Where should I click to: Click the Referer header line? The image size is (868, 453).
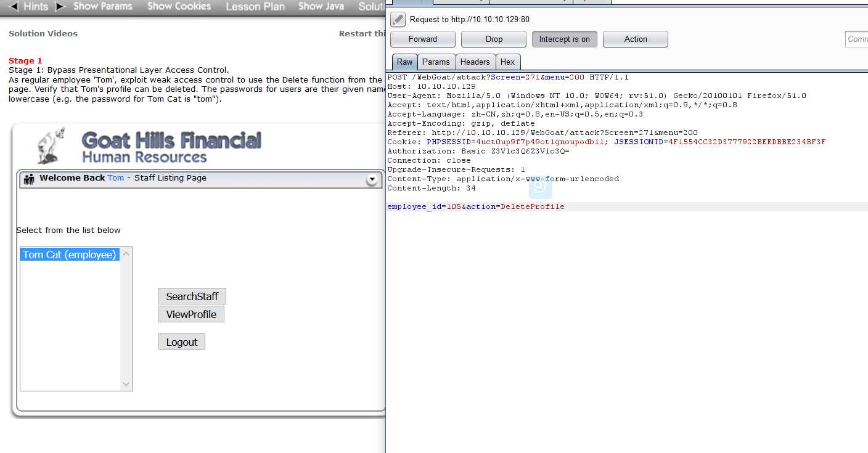pos(542,133)
